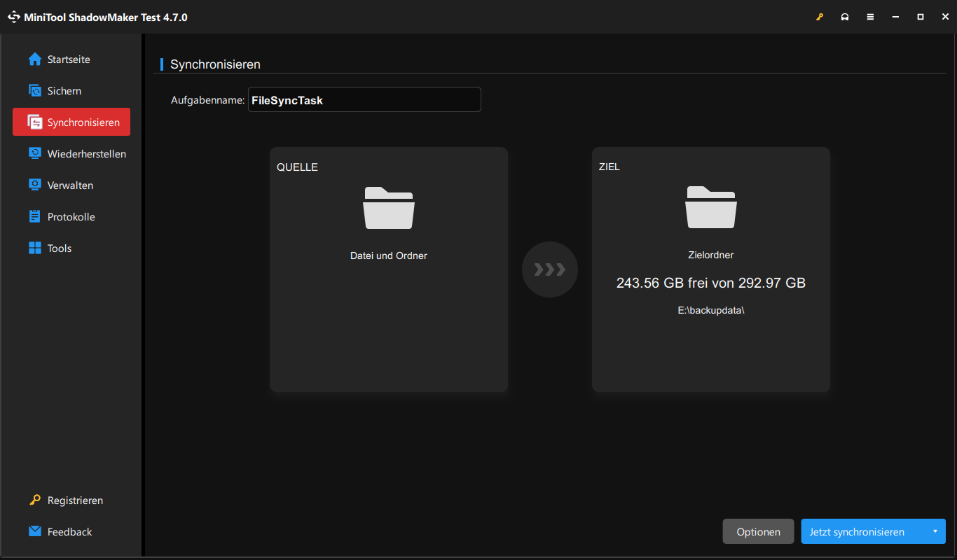Open the hamburger menu in title bar
The image size is (957, 560).
coord(870,17)
